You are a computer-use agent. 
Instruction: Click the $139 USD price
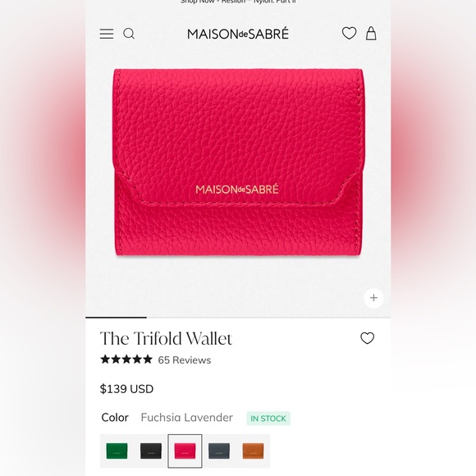126,389
